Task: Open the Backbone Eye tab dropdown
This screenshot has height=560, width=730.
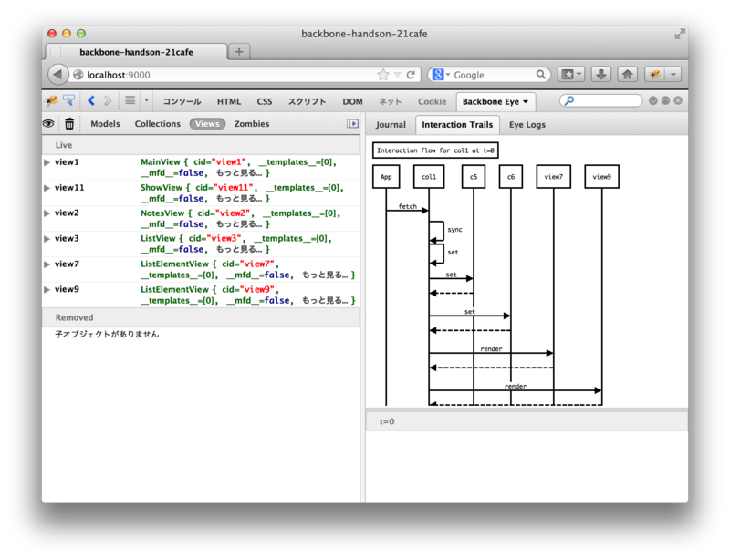Action: pos(527,101)
